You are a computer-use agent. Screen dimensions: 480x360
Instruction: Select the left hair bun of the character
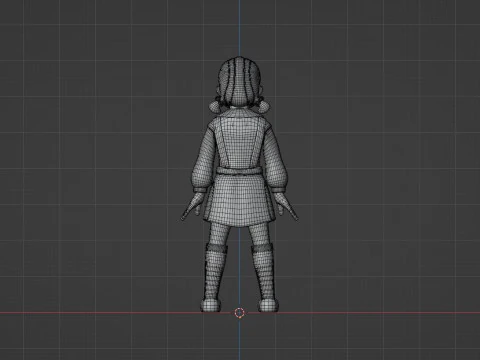(x=215, y=107)
